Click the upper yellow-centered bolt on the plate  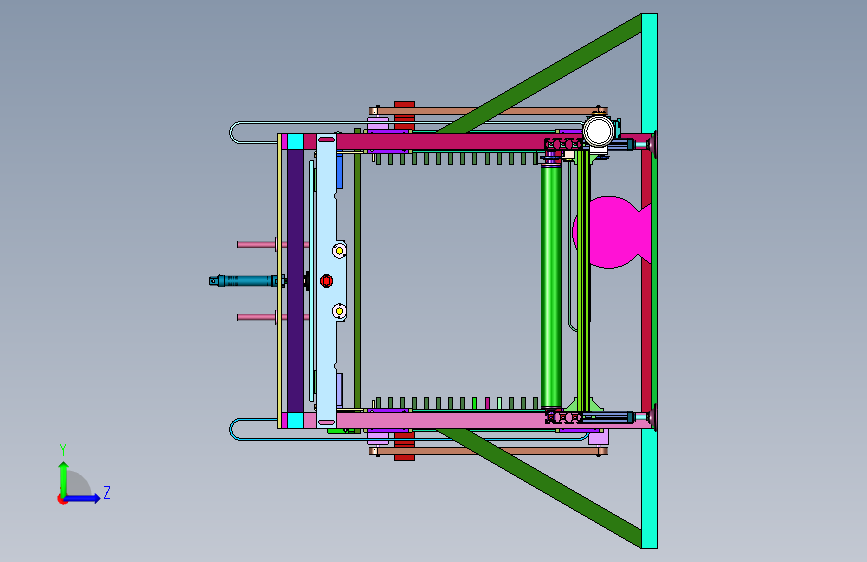[339, 251]
